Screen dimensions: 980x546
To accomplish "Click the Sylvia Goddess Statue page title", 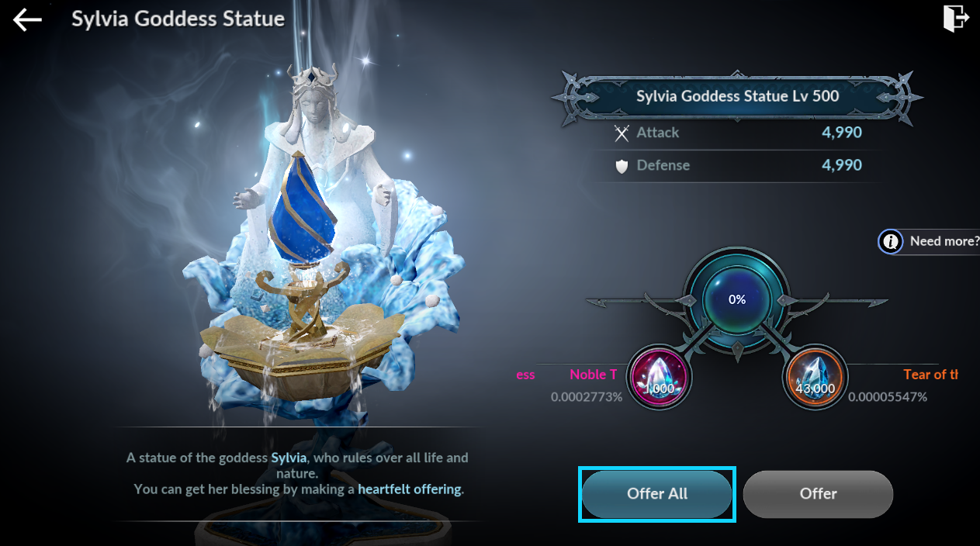I will [x=178, y=19].
